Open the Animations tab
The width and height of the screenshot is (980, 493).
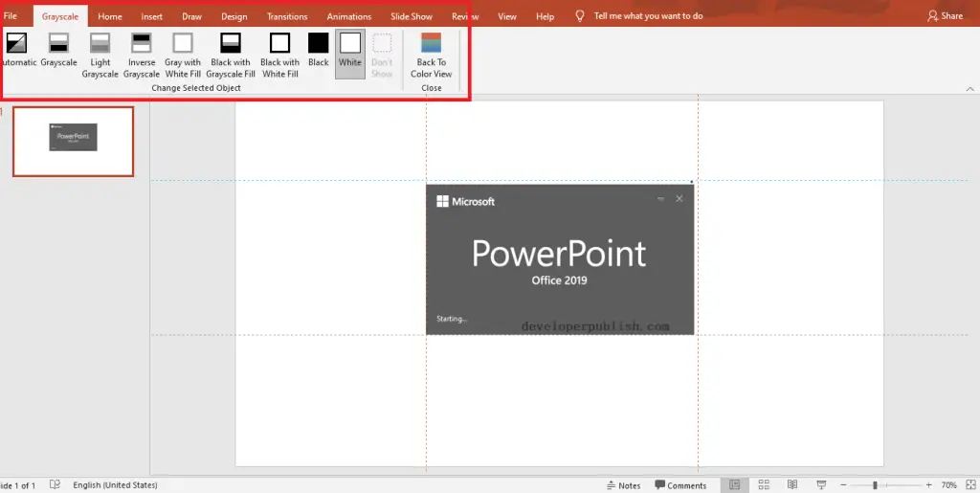(348, 16)
